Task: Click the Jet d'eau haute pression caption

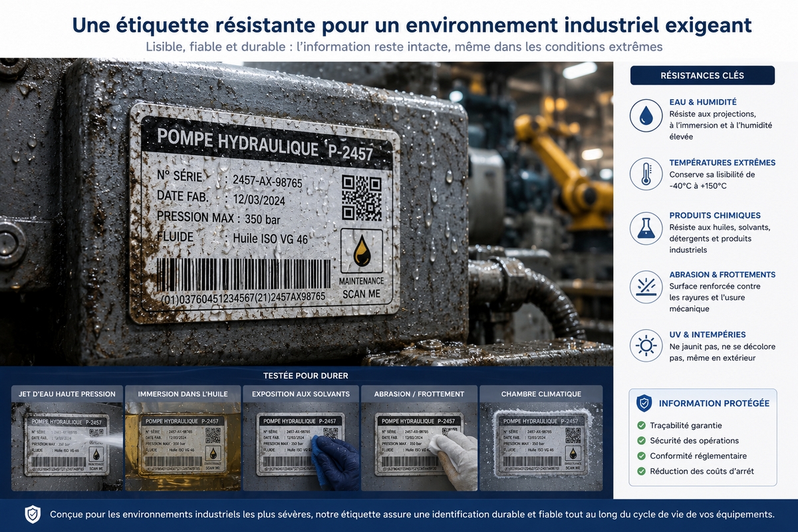Action: pyautogui.click(x=66, y=394)
